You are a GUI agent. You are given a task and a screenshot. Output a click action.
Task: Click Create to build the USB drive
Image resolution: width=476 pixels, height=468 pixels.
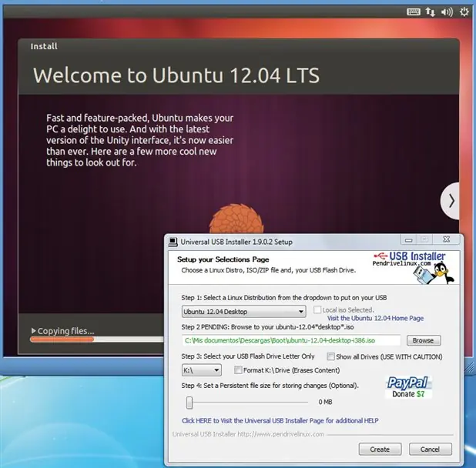[x=380, y=450]
